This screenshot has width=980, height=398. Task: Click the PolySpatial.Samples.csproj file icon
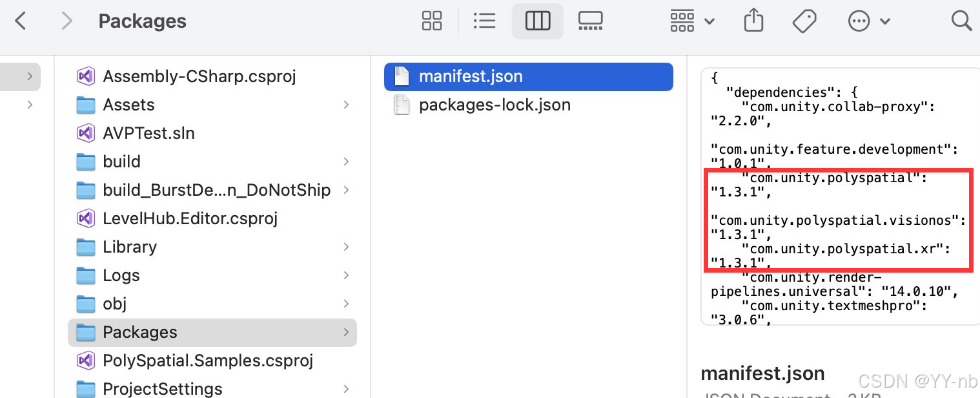86,361
